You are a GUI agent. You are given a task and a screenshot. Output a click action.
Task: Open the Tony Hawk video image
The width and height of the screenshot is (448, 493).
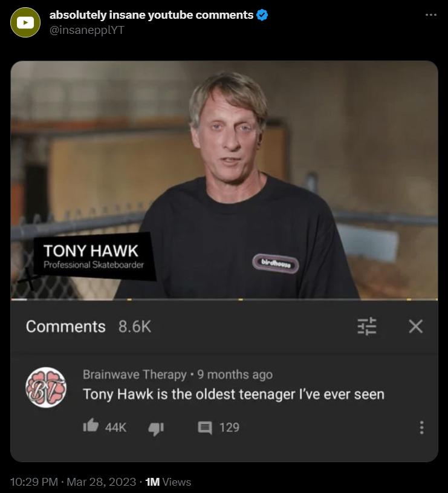coord(224,180)
